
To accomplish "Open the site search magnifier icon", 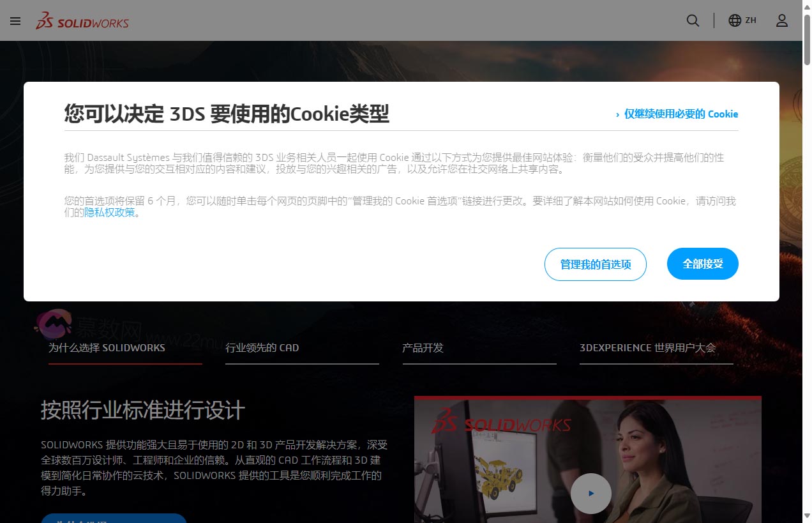I will coord(693,20).
